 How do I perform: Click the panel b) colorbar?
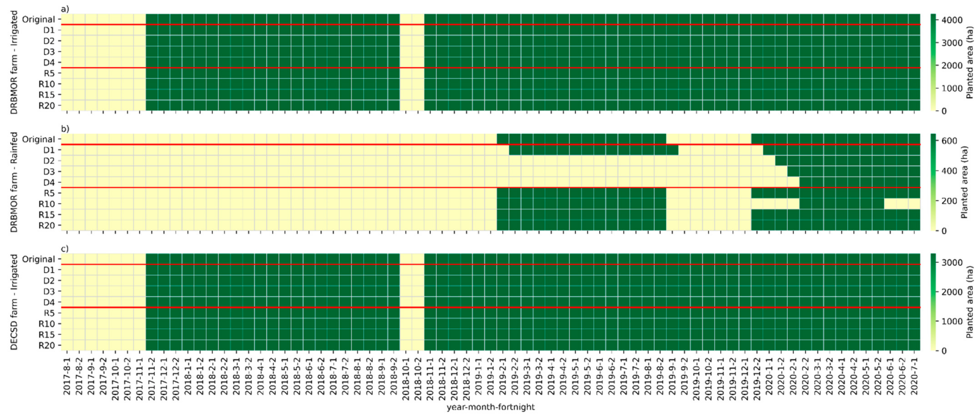(x=933, y=182)
